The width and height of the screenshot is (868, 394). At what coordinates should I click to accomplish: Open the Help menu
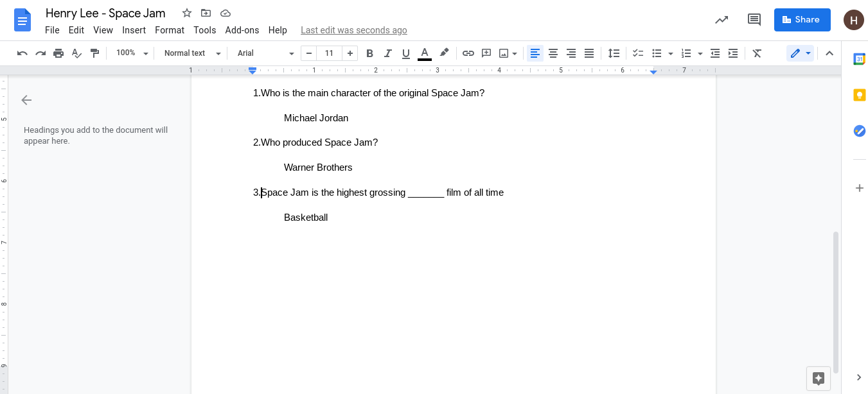point(278,30)
